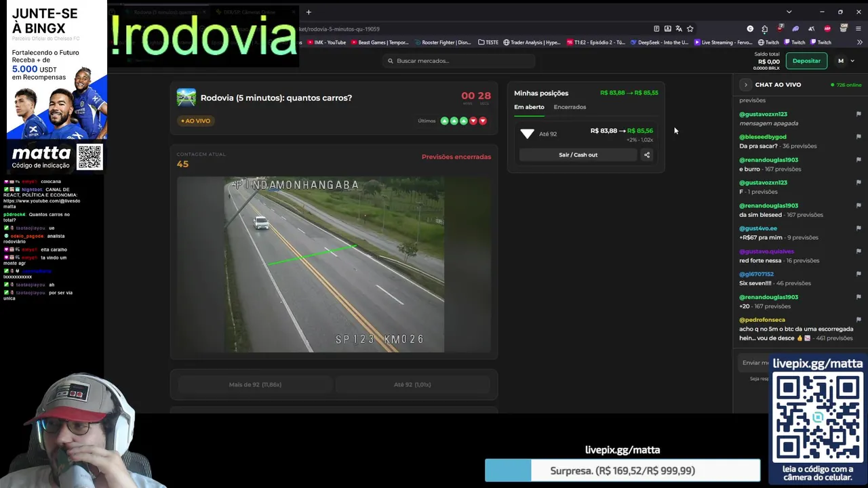Switch to the Em aberto tab
Viewport: 868px width, 488px height.
point(529,107)
